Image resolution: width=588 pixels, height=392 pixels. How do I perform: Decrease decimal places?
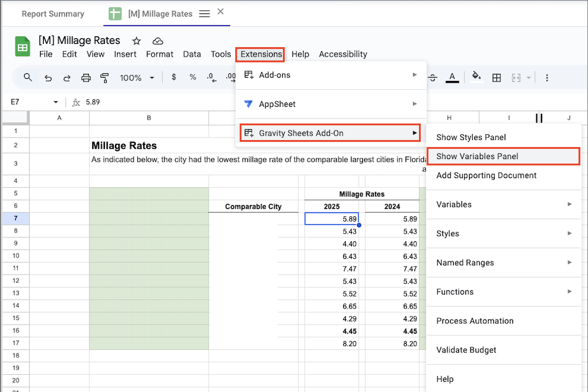212,78
